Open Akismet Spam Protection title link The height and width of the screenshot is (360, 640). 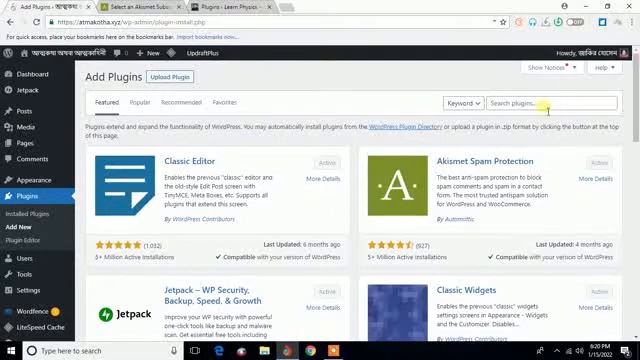point(485,161)
